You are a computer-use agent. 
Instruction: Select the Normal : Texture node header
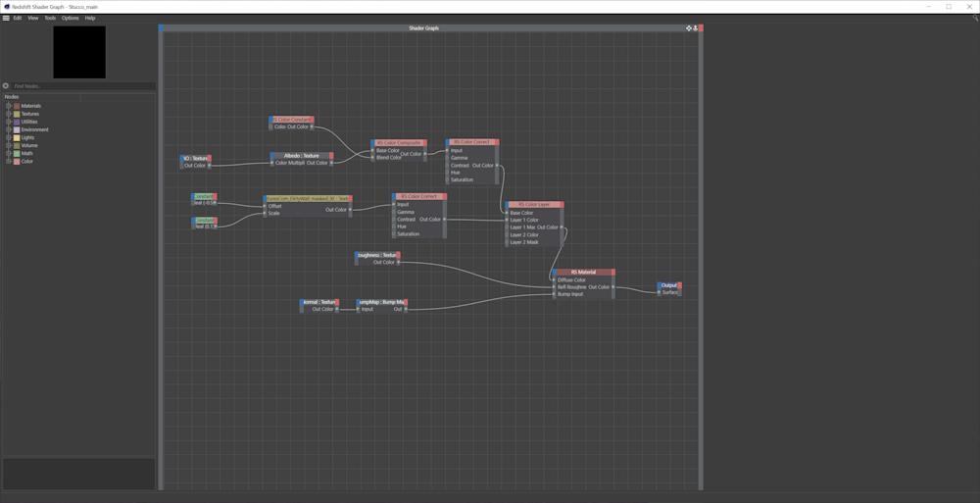(319, 302)
